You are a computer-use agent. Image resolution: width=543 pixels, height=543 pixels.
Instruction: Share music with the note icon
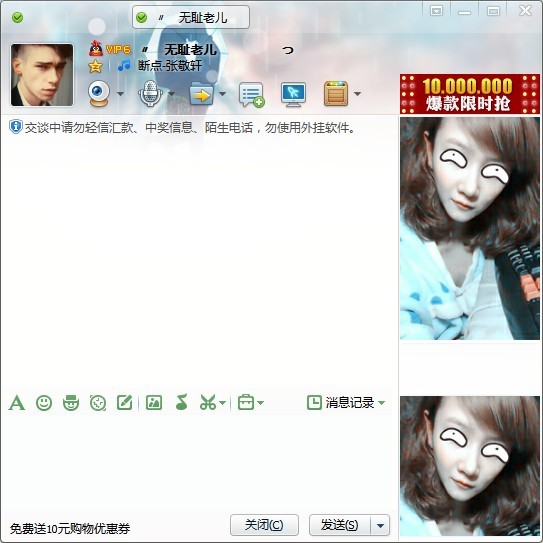click(x=181, y=402)
